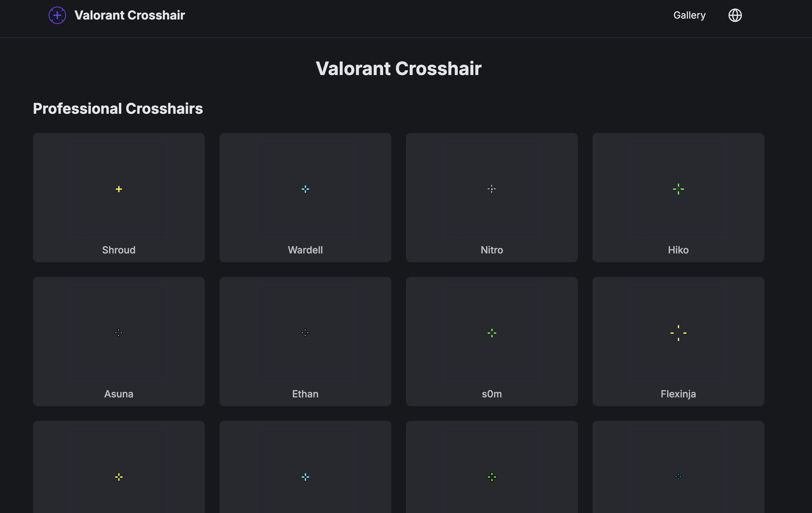This screenshot has height=513, width=812.
Task: Select Nitro's white crosshair preview
Action: pyautogui.click(x=492, y=189)
